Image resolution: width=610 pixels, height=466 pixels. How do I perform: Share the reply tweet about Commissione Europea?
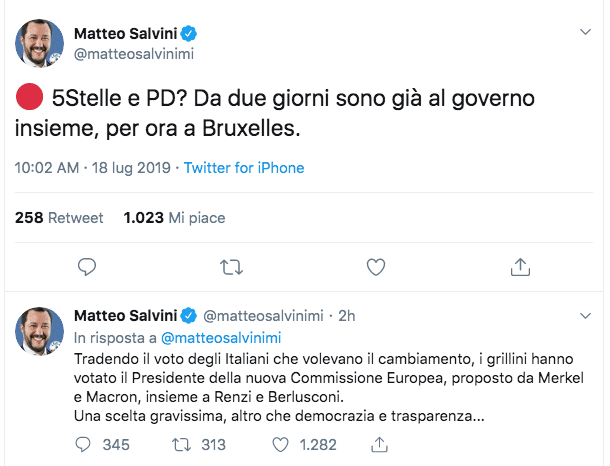[381, 444]
